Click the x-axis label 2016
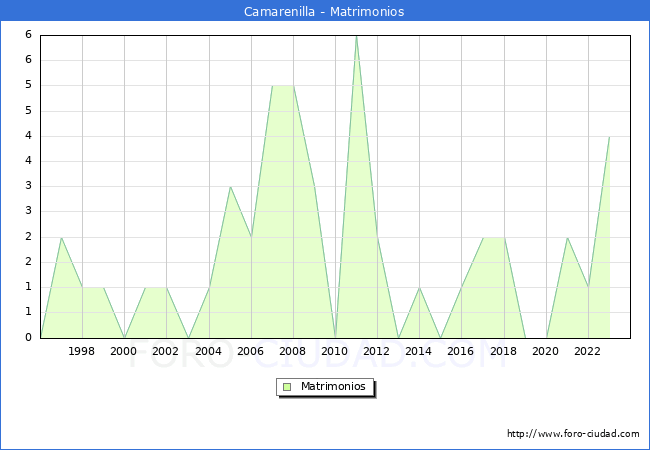 [461, 351]
